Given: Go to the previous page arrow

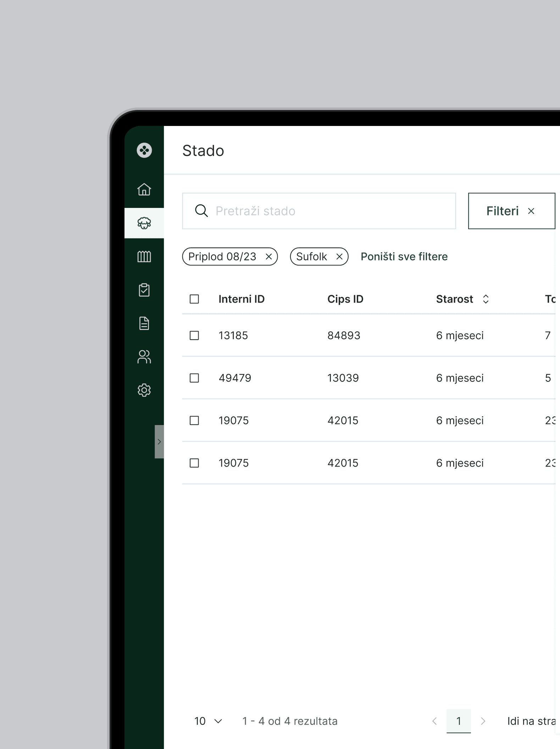Looking at the screenshot, I should point(434,721).
